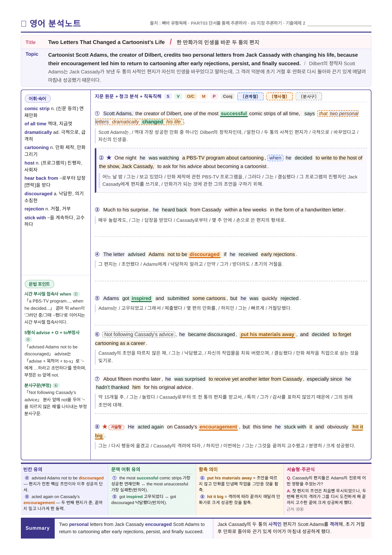Open the 어휘·숙어 section label
This screenshot has width=392, height=555.
tap(38, 99)
